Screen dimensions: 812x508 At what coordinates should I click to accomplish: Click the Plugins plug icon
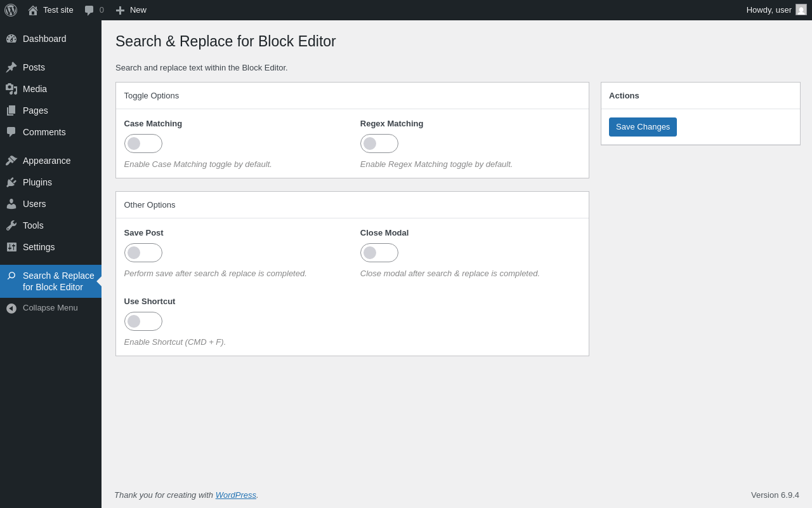coord(11,182)
